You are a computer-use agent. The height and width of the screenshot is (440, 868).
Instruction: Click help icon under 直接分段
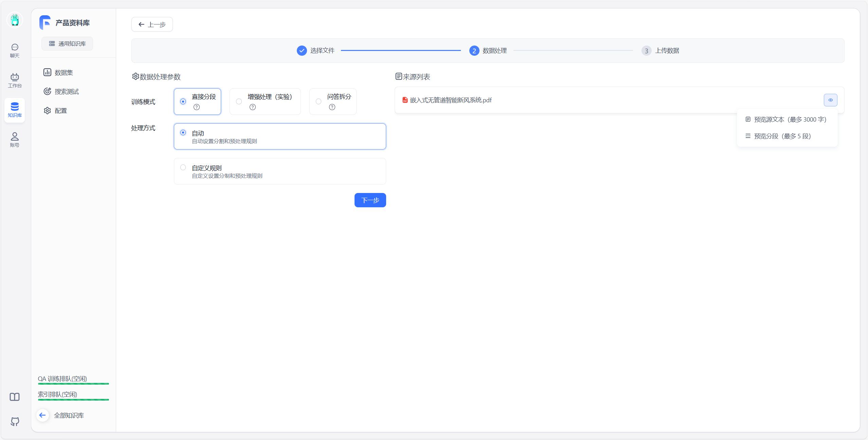point(197,107)
